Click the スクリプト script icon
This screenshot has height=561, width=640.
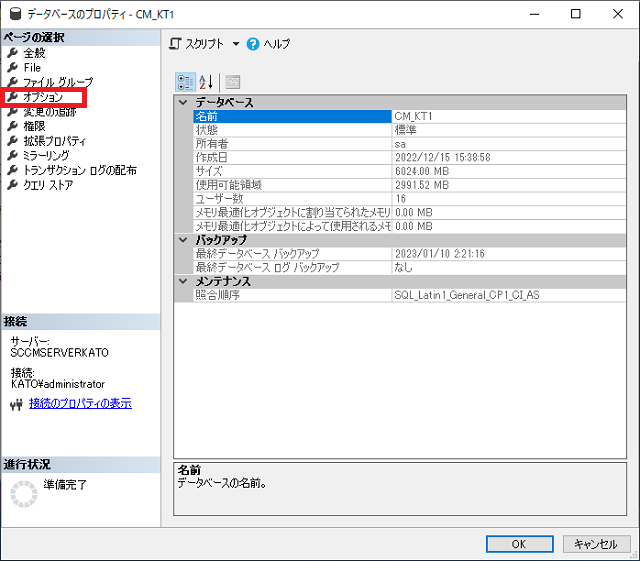point(176,44)
